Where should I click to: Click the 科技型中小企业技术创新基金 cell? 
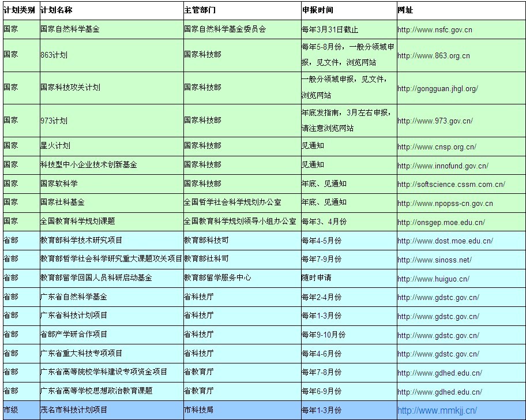(x=112, y=165)
